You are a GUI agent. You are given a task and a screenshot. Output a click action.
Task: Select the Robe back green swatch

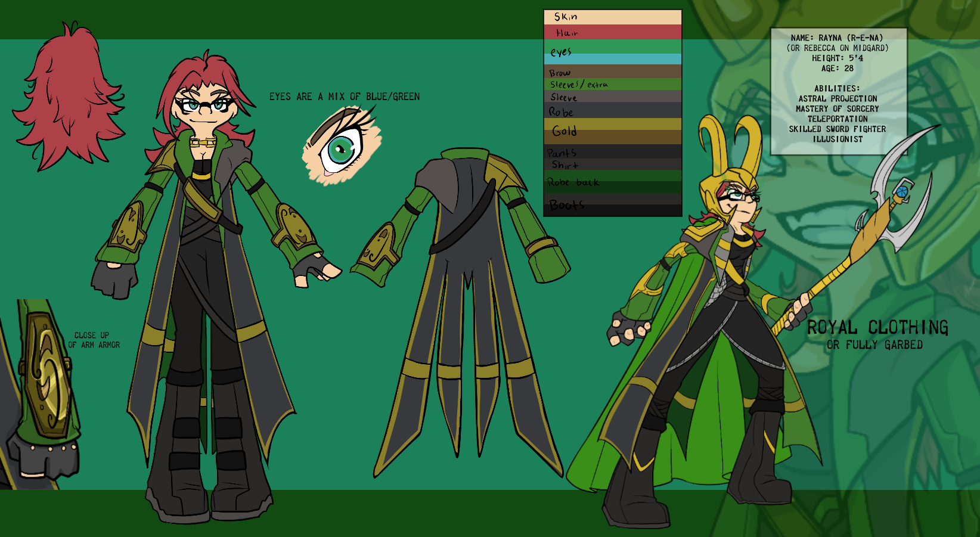(x=613, y=182)
